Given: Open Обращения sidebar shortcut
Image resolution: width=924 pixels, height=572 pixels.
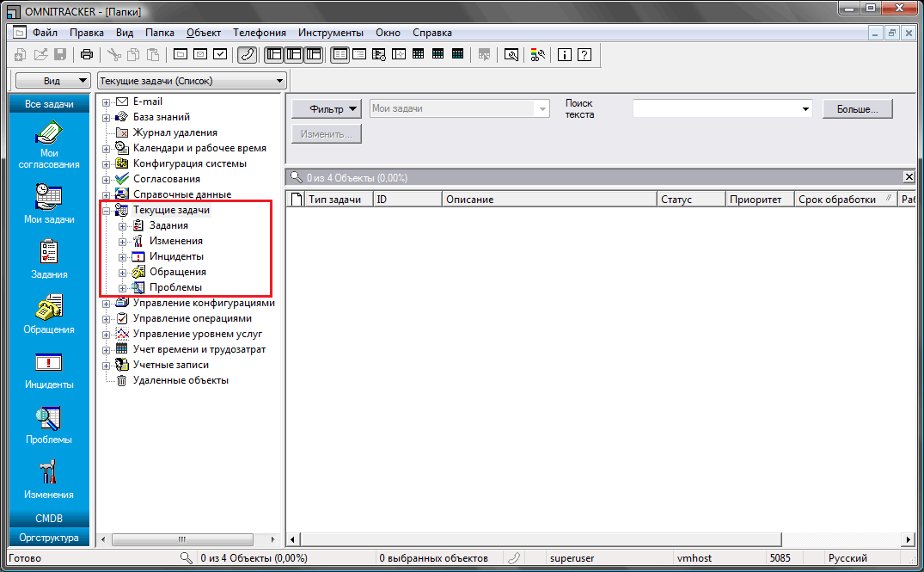Looking at the screenshot, I should tap(49, 314).
